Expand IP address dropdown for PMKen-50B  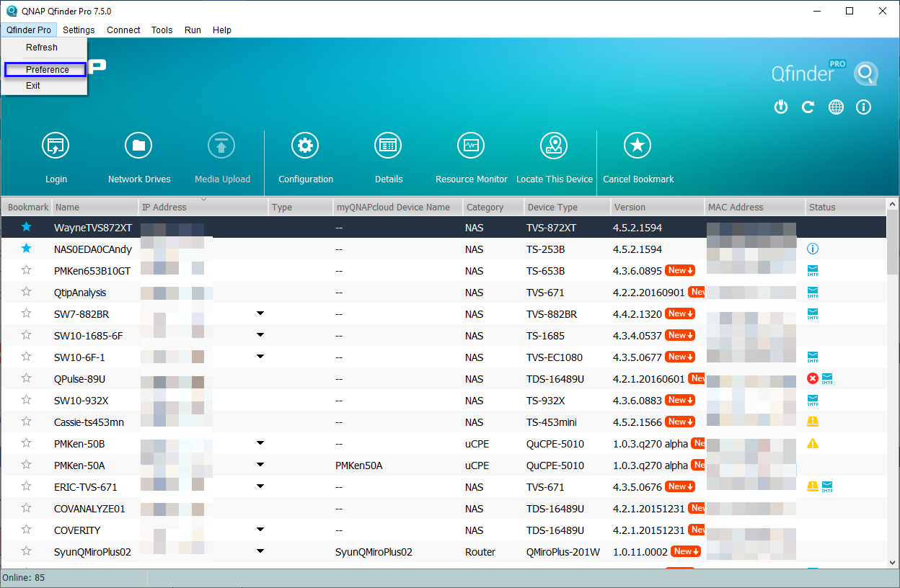260,443
